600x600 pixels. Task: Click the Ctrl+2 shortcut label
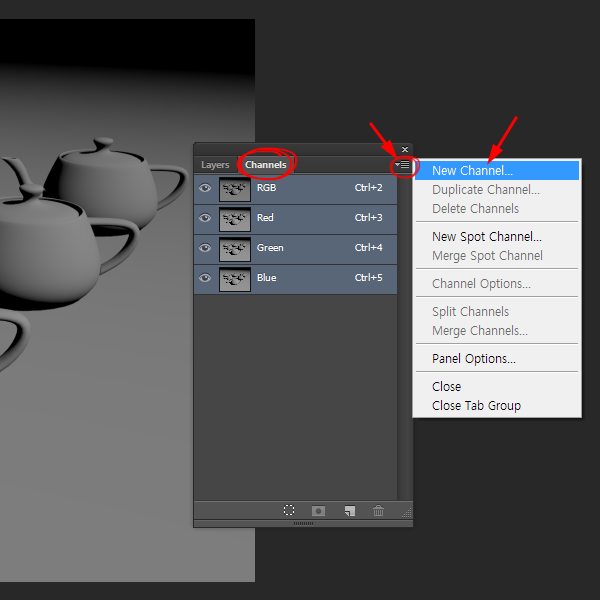click(368, 188)
